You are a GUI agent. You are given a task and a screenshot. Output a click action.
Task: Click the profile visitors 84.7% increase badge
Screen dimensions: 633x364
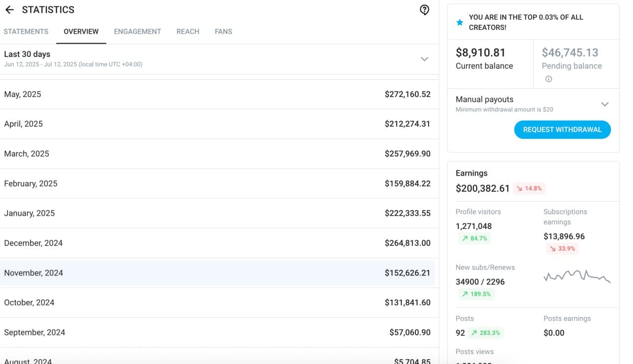(474, 238)
